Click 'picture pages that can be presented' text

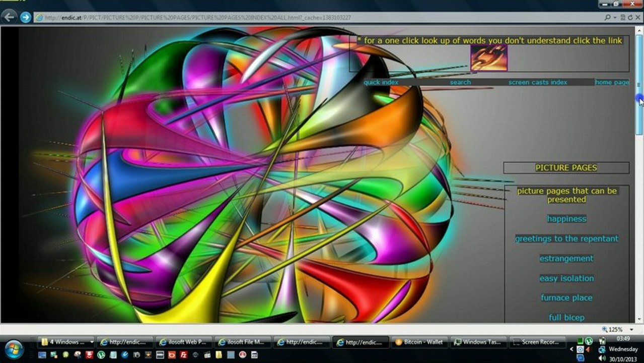pyautogui.click(x=566, y=195)
